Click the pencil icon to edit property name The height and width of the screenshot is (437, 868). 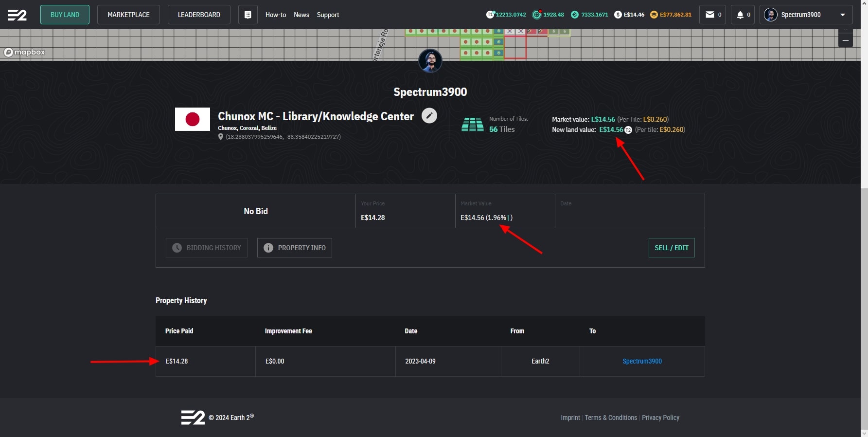[x=429, y=116]
